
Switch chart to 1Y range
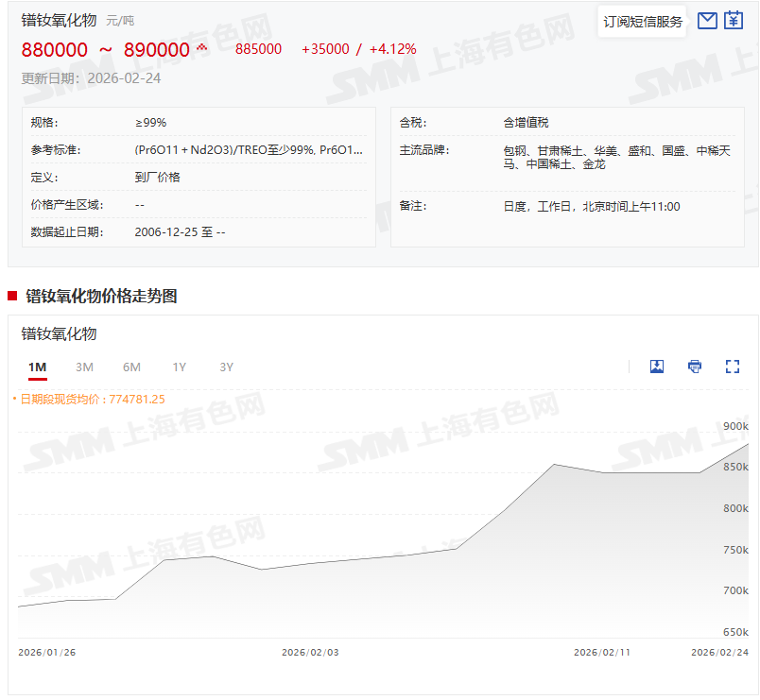click(x=179, y=367)
